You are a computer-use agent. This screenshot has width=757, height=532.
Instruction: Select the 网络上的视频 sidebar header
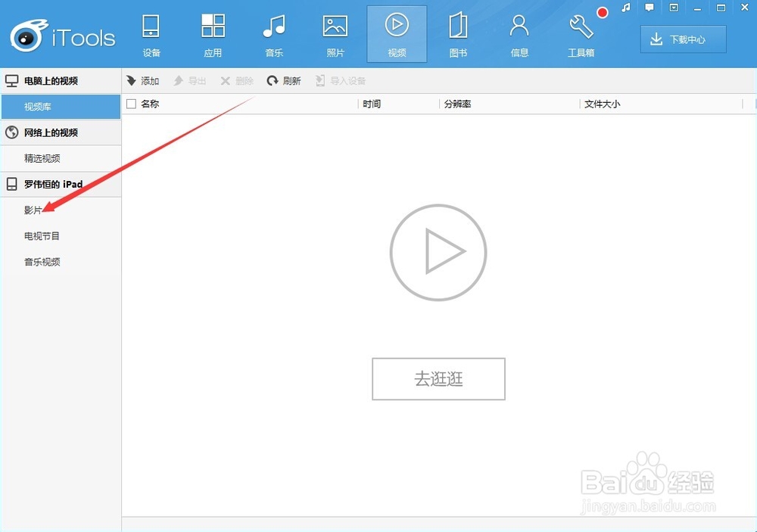pos(61,132)
